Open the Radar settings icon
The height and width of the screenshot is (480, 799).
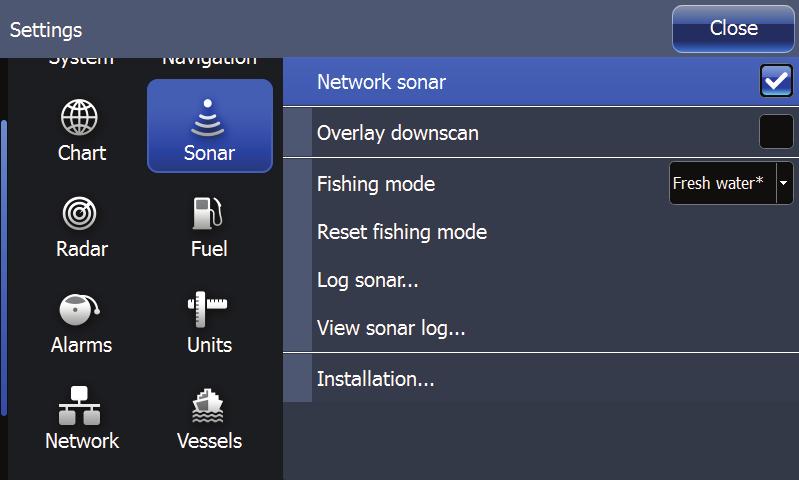[x=79, y=213]
